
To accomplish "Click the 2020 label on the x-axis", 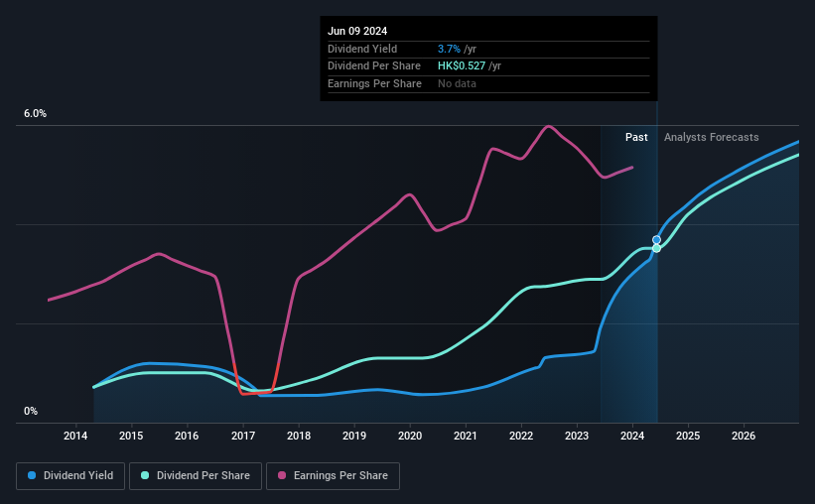I will [410, 436].
